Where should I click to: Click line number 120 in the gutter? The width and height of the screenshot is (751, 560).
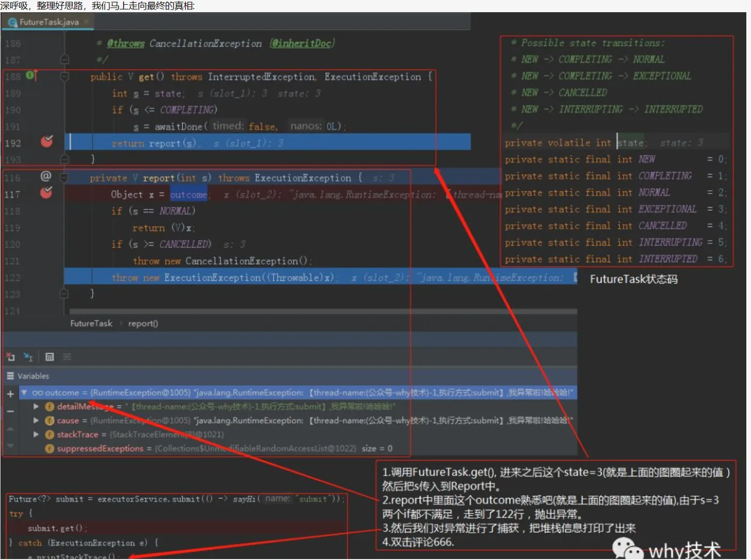coord(12,245)
